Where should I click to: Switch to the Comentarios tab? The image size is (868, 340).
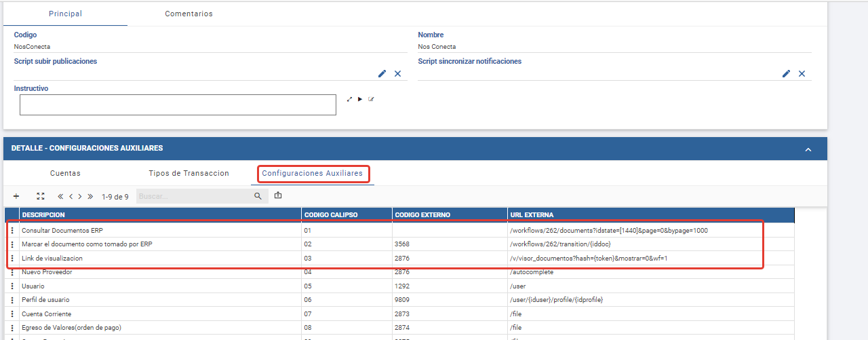pos(189,14)
